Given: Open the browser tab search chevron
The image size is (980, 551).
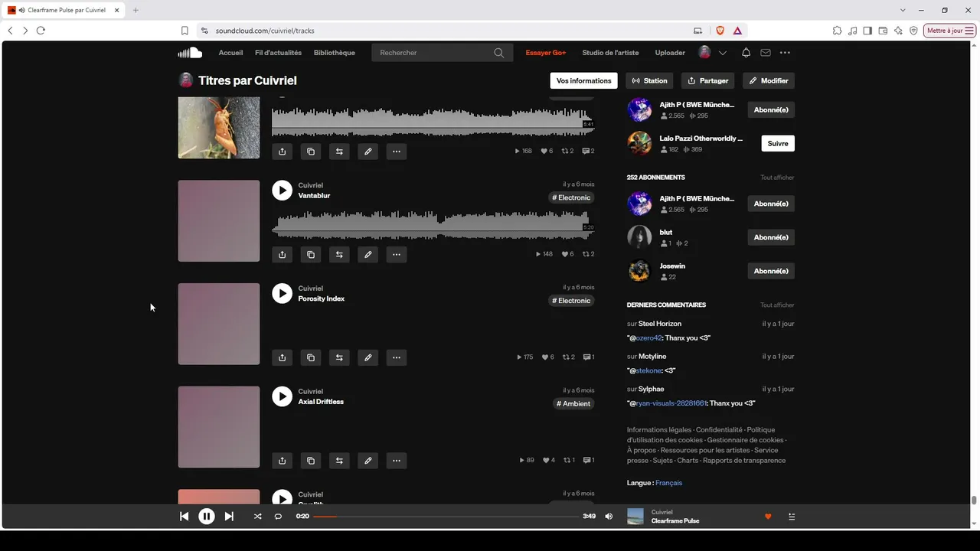Looking at the screenshot, I should coord(903,10).
